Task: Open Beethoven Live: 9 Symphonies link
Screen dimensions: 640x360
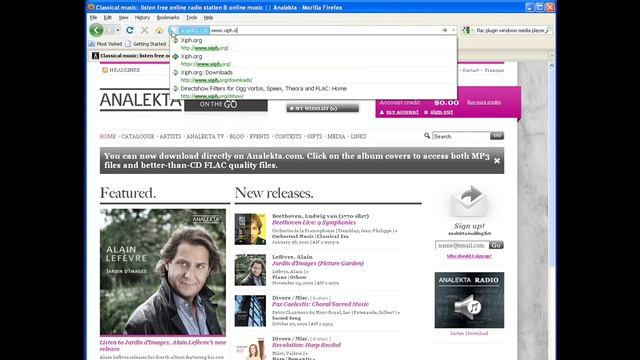Action: point(313,222)
